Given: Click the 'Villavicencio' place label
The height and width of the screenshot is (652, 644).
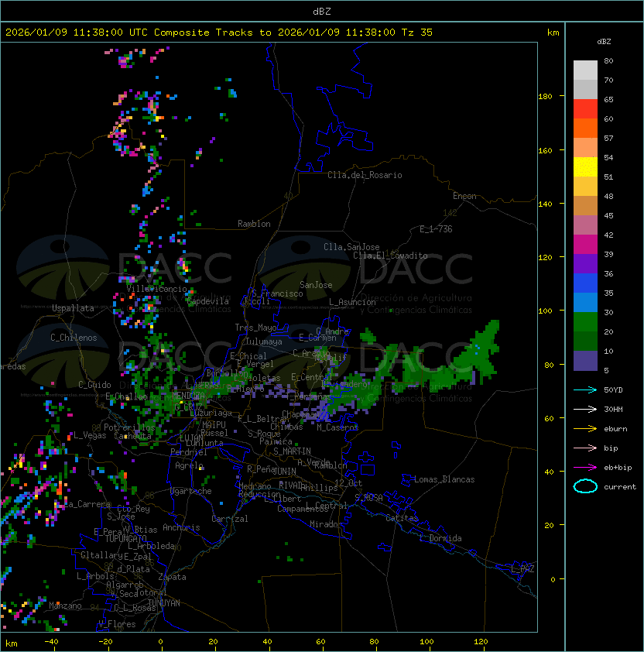Looking at the screenshot, I should coord(156,289).
